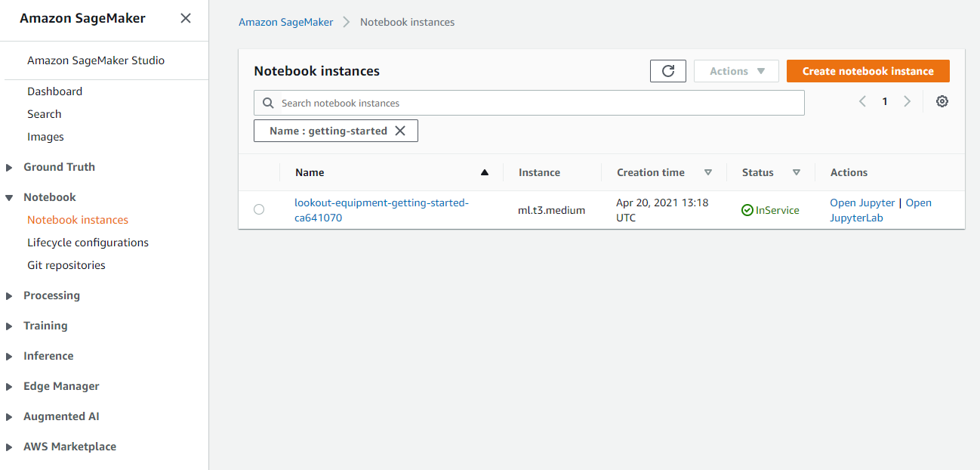Close the Amazon SageMaker side panel
The width and height of the screenshot is (980, 470).
click(x=186, y=18)
